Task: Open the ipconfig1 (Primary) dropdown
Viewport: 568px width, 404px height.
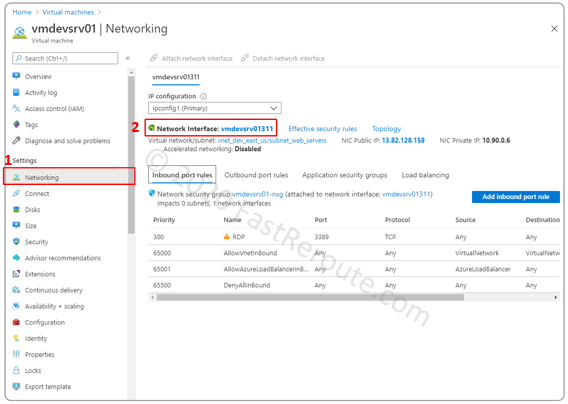Action: point(214,108)
